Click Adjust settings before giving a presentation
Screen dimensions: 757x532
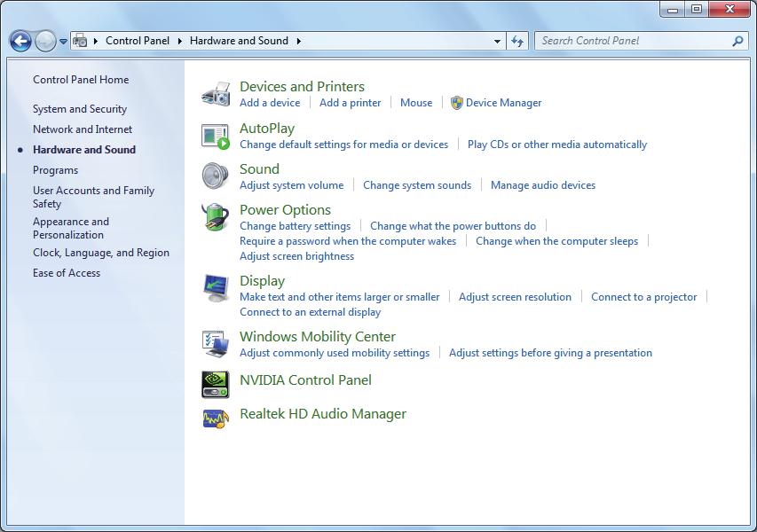tap(550, 353)
